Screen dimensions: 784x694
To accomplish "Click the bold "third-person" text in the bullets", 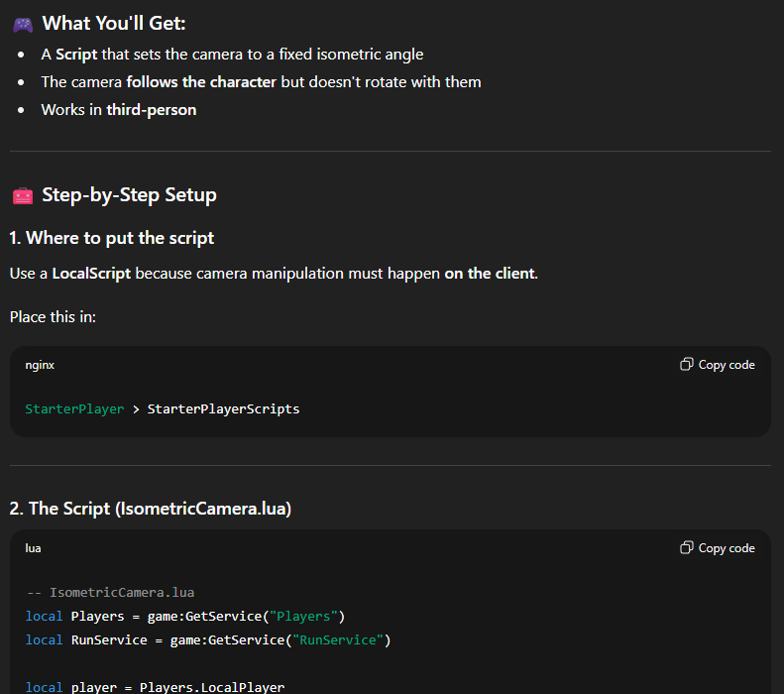I will click(x=151, y=110).
